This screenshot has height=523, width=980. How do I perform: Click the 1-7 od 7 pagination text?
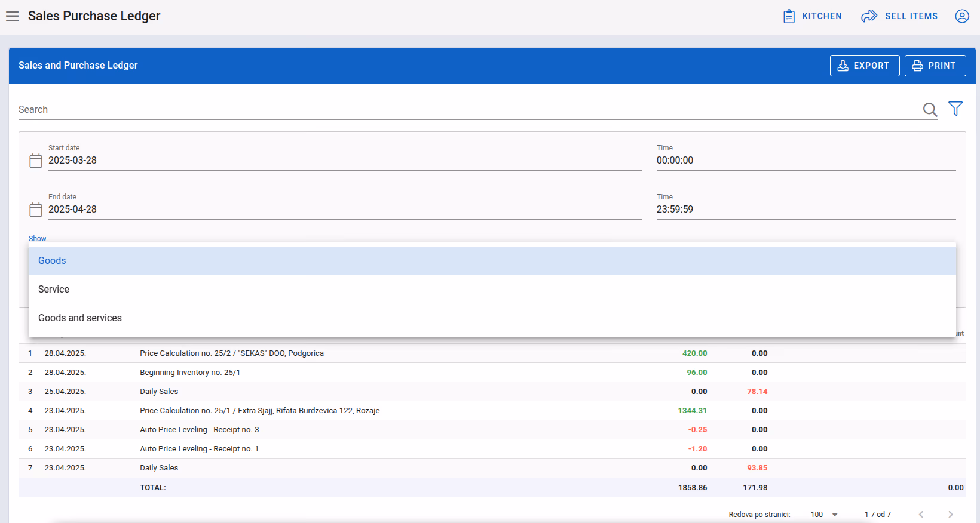(x=878, y=515)
